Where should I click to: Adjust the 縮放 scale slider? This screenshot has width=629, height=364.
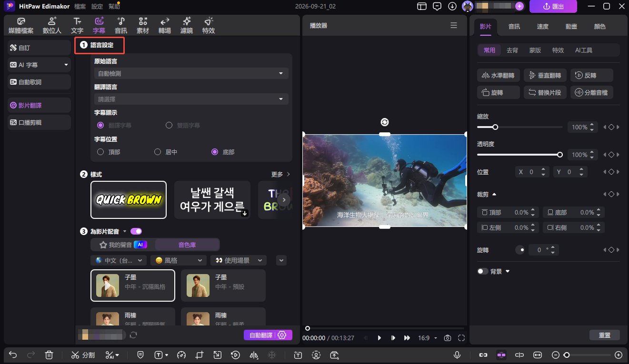[519, 127]
